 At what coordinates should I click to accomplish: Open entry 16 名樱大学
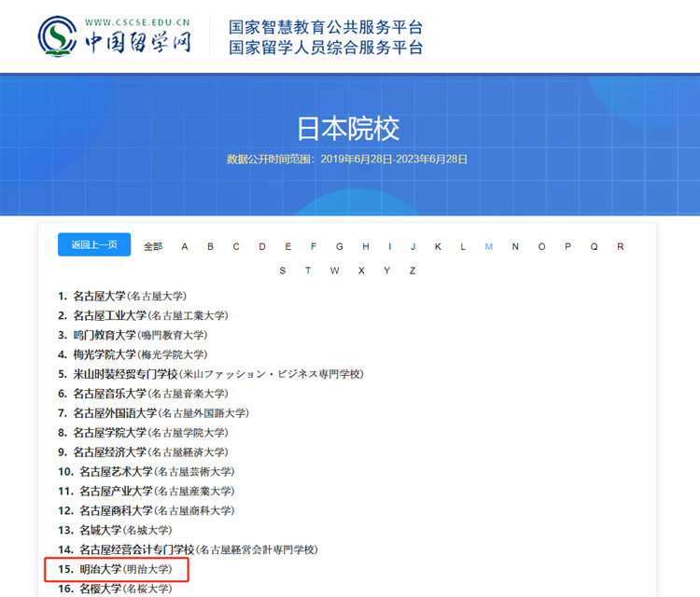(115, 589)
